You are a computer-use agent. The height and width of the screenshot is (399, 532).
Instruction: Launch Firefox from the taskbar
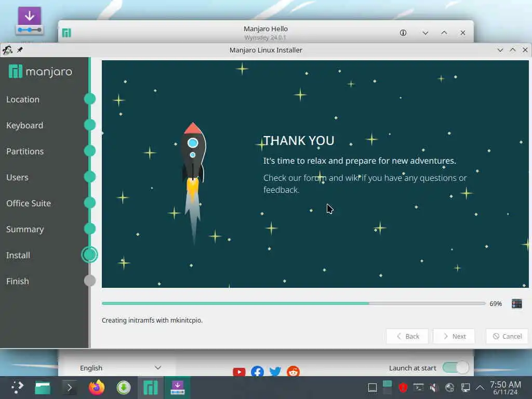[97, 388]
